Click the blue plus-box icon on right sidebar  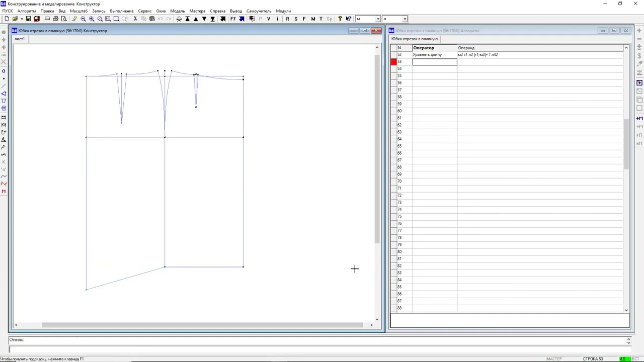(x=639, y=82)
